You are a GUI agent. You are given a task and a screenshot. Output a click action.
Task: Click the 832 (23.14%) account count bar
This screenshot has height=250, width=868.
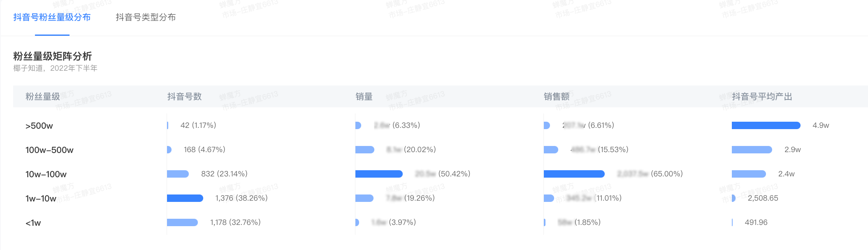pos(178,174)
